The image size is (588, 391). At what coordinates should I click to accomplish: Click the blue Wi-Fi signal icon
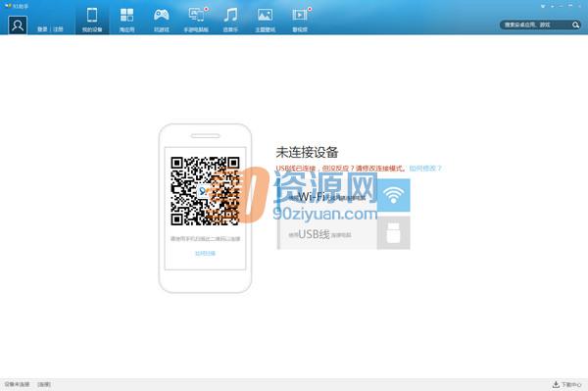click(393, 195)
